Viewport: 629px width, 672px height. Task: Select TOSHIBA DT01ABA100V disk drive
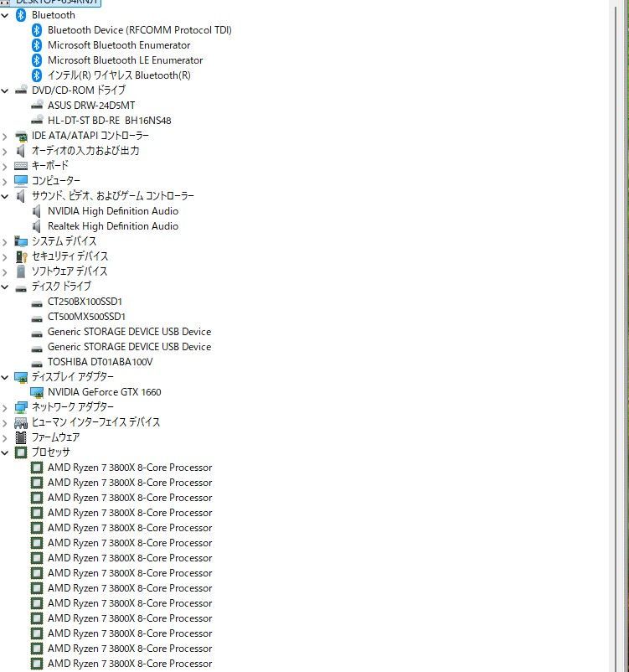tap(101, 362)
